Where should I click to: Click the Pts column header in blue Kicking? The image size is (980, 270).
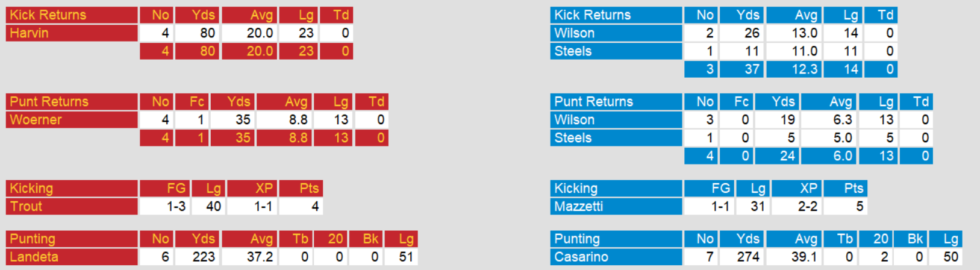tap(854, 189)
